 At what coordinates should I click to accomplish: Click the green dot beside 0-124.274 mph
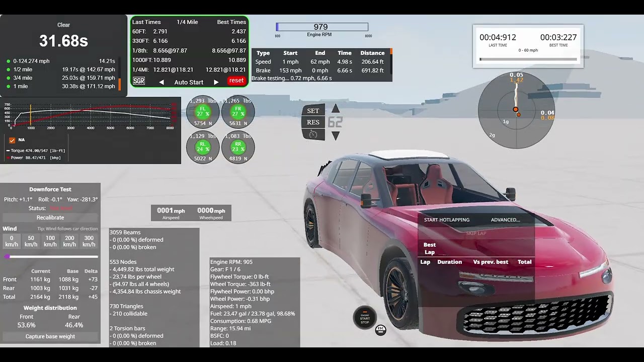[9, 61]
